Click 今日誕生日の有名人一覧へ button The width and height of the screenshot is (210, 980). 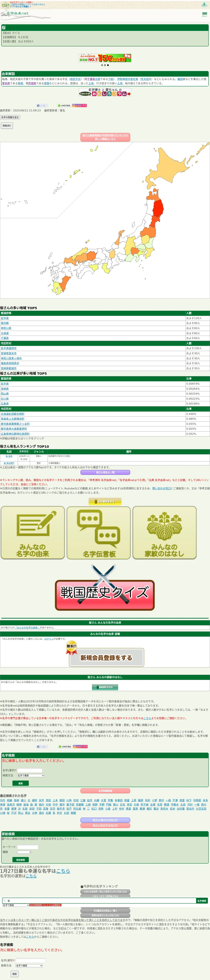pos(105,911)
